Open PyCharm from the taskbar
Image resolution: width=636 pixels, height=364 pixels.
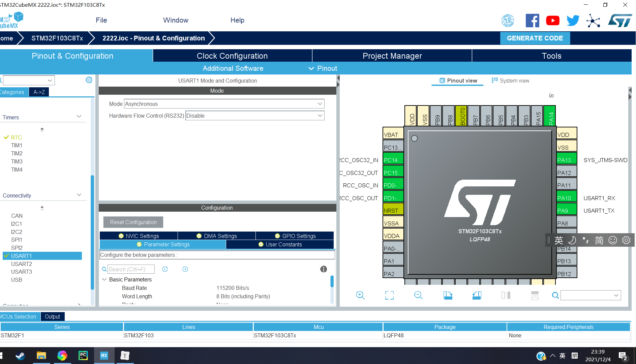pos(83,356)
